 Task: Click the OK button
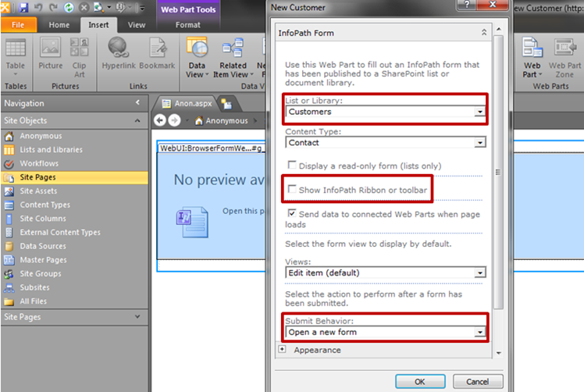[x=419, y=382]
